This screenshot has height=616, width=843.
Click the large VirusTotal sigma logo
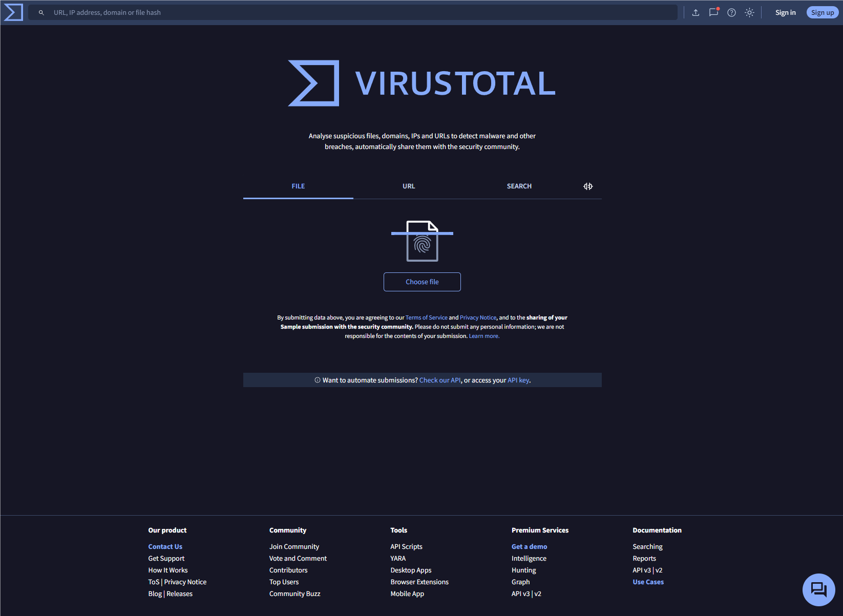click(313, 83)
